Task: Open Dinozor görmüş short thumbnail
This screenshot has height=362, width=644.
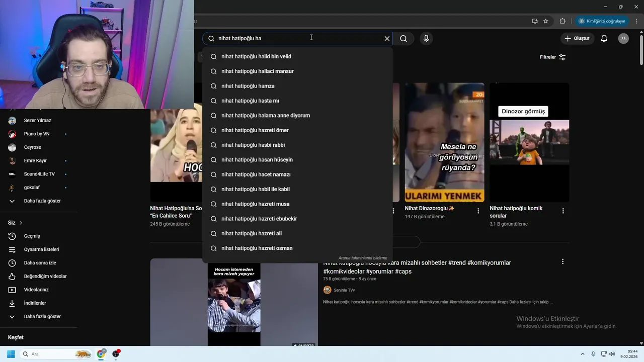Action: [x=529, y=142]
